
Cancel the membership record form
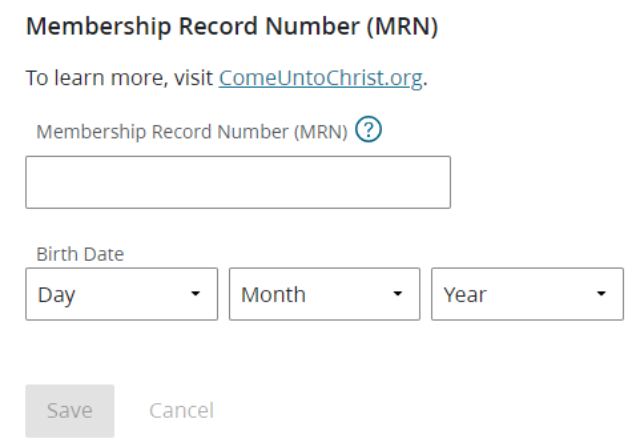tap(182, 410)
